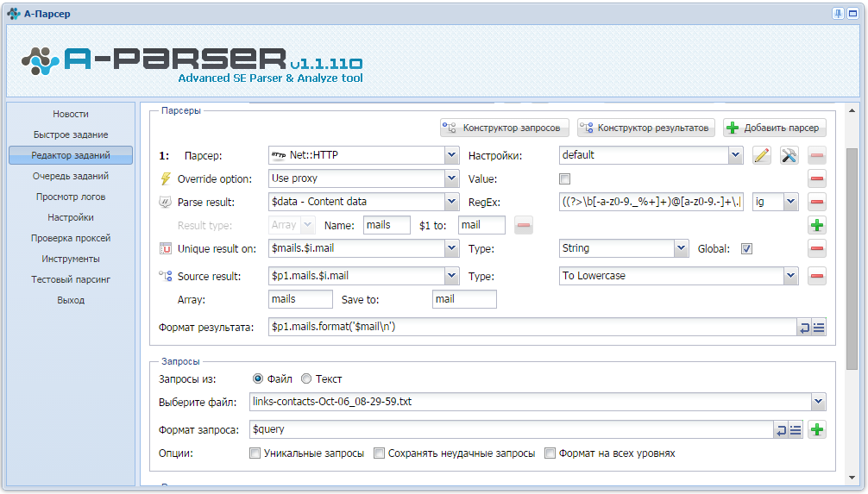Screen dimensions: 868x494
Task: Select Редактор заданий in sidebar
Action: tap(71, 155)
